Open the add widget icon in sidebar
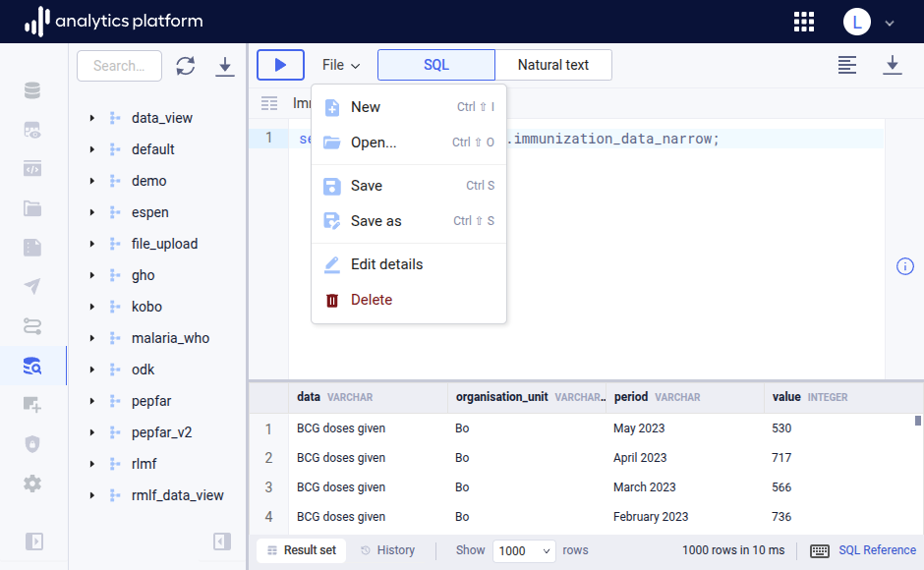 click(32, 404)
